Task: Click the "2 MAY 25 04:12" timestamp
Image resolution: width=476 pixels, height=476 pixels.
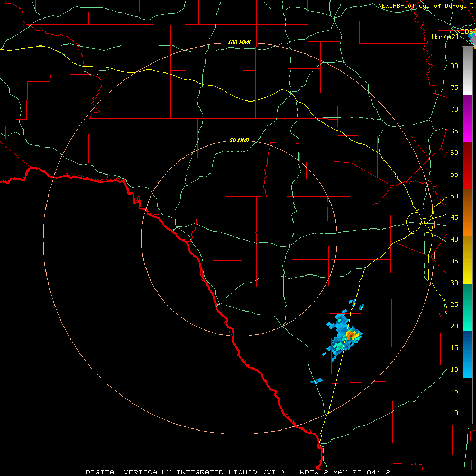Action: point(357,472)
